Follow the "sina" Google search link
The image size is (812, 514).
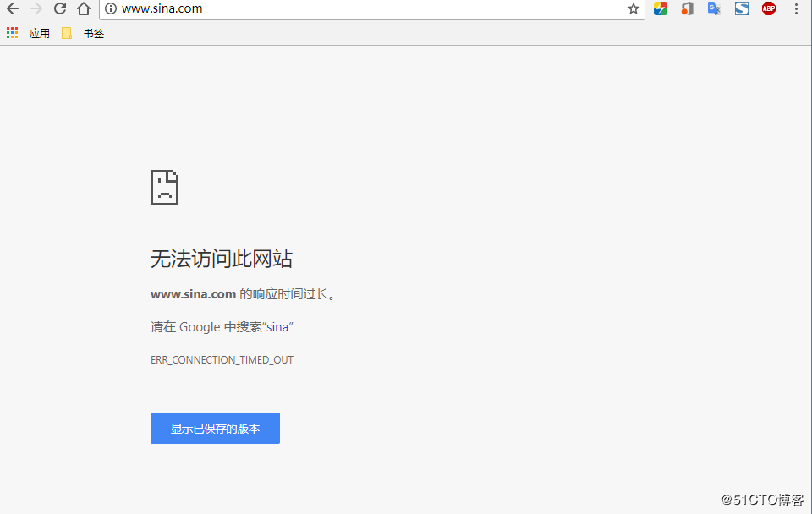[x=277, y=327]
